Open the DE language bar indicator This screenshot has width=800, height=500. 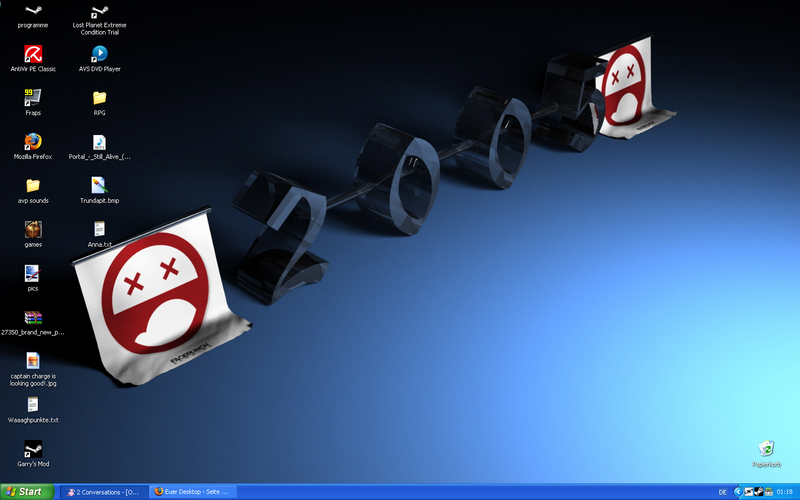click(x=722, y=492)
